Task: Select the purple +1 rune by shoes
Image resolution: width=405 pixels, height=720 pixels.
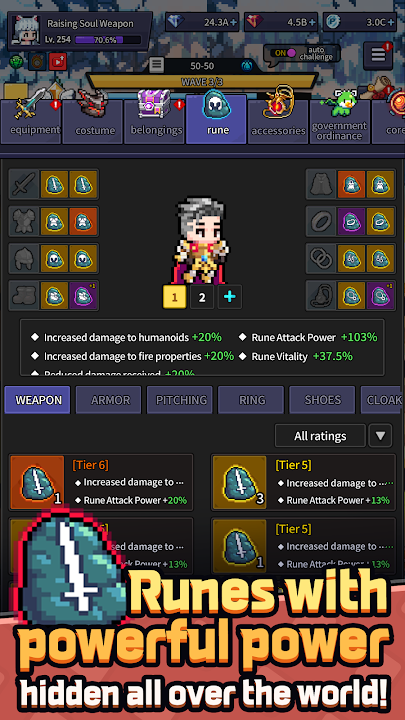Action: pyautogui.click(x=83, y=295)
